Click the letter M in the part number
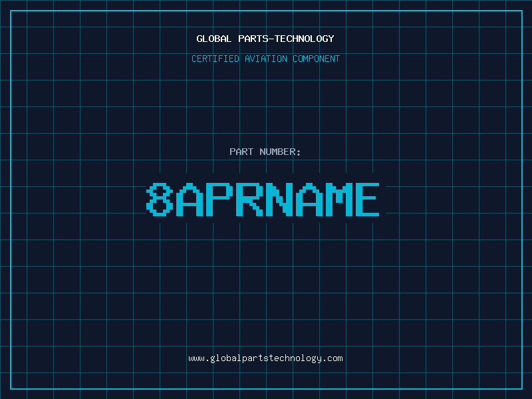The image size is (532, 399). [x=338, y=199]
